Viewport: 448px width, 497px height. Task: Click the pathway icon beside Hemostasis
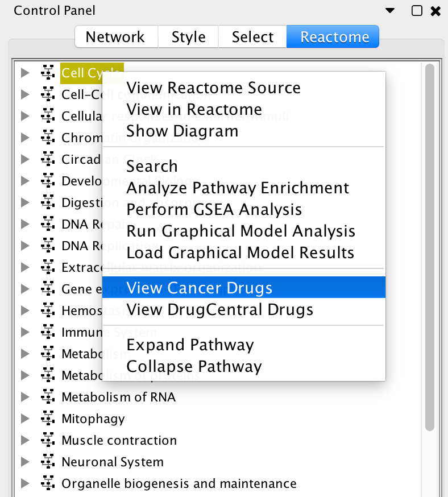tap(48, 310)
